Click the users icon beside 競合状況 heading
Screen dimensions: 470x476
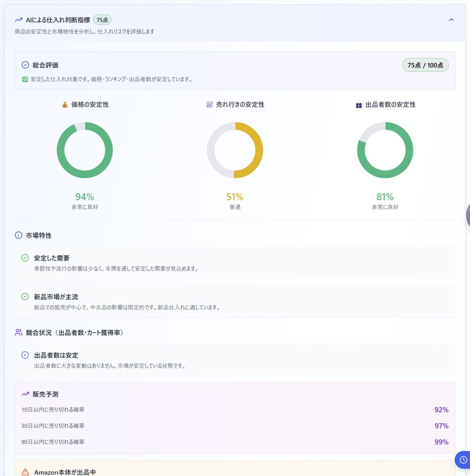click(x=18, y=332)
